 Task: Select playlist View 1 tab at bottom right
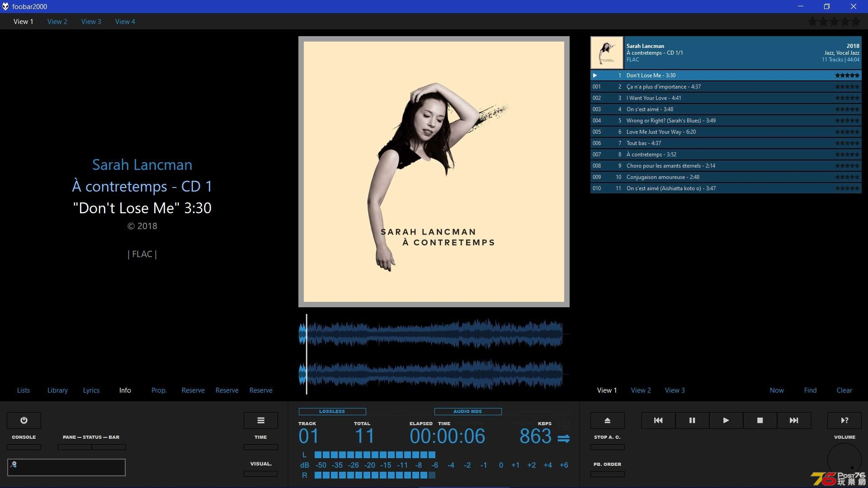pyautogui.click(x=607, y=390)
